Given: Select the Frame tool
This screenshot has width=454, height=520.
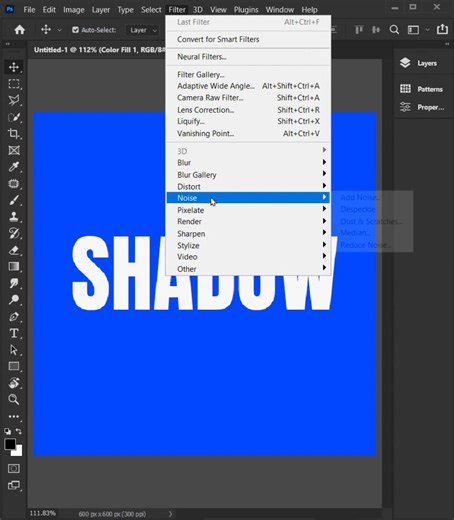Looking at the screenshot, I should pyautogui.click(x=14, y=150).
